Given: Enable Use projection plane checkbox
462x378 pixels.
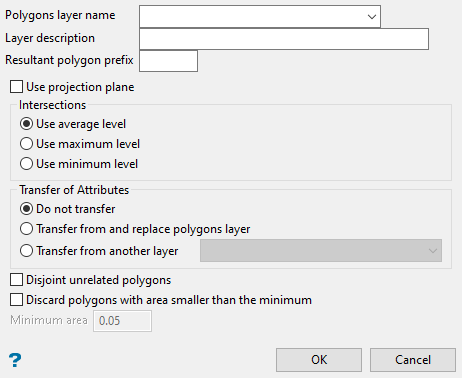Looking at the screenshot, I should click(x=16, y=87).
